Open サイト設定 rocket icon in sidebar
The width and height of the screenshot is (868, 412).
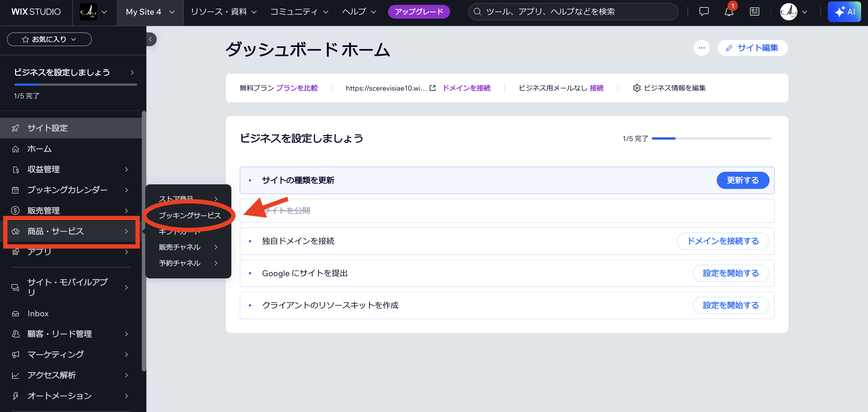click(x=15, y=128)
